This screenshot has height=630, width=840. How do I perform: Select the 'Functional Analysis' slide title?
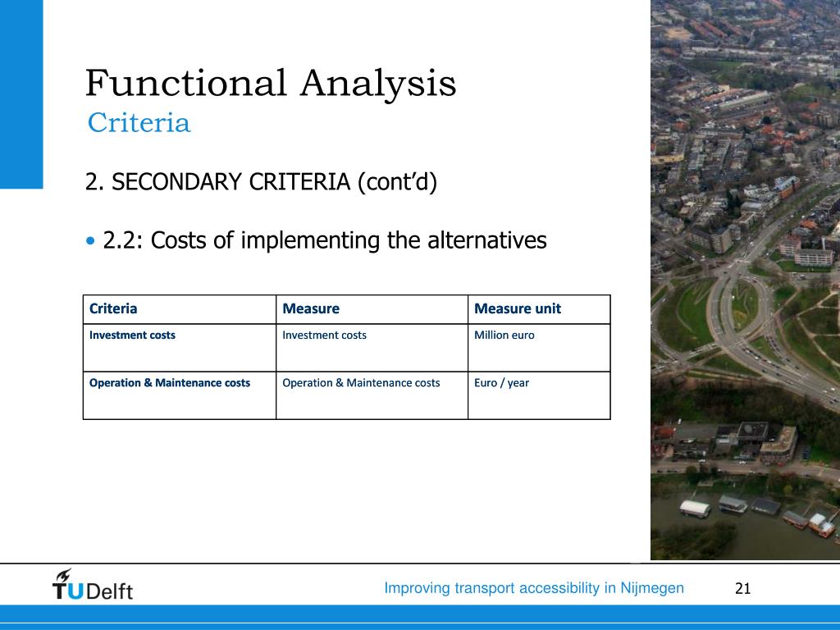[271, 83]
